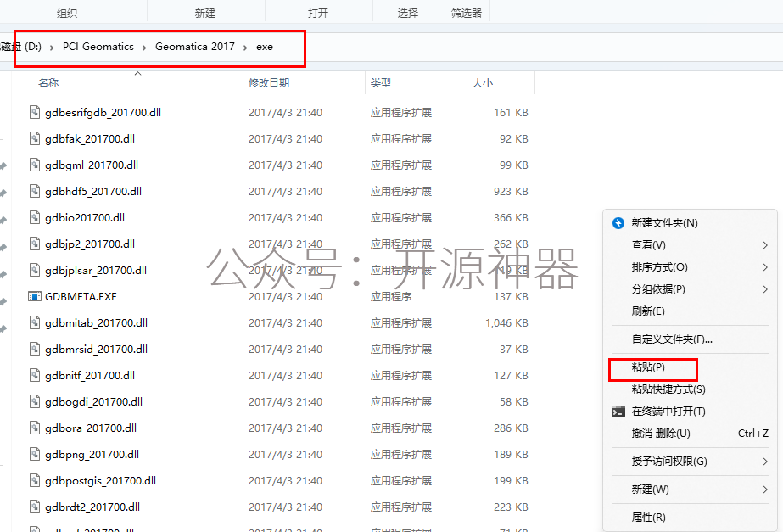783x532 pixels.
Task: Expand the 授予访问权限(G) submenu arrow
Action: point(765,462)
